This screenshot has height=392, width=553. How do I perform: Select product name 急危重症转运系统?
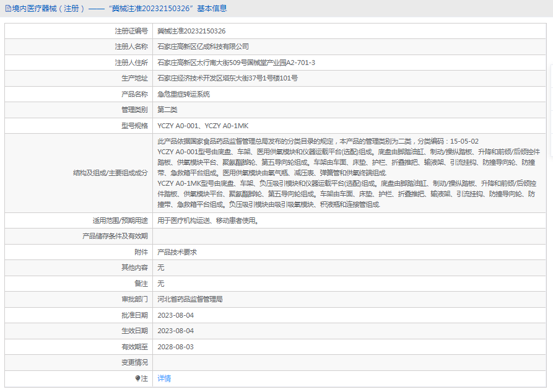(x=184, y=94)
